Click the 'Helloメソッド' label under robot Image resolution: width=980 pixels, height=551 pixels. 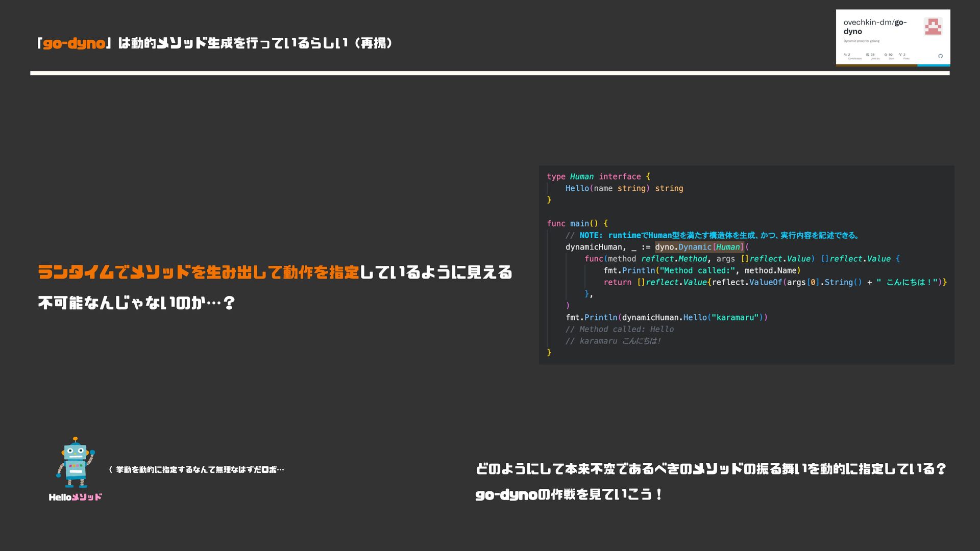(75, 497)
